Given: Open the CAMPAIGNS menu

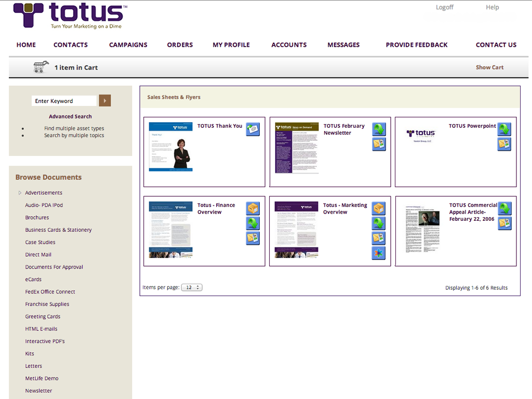Looking at the screenshot, I should click(128, 45).
